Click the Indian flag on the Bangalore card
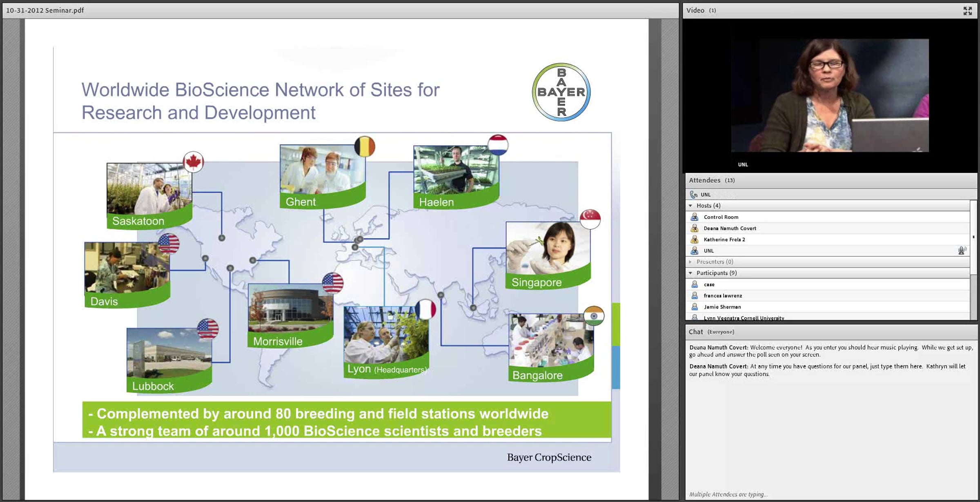The image size is (980, 502). coord(594,316)
